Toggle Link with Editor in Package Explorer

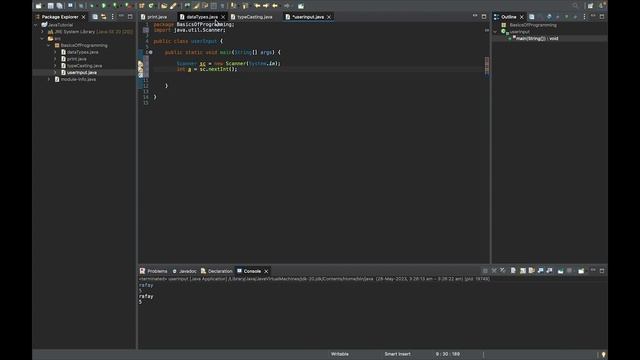[104, 17]
